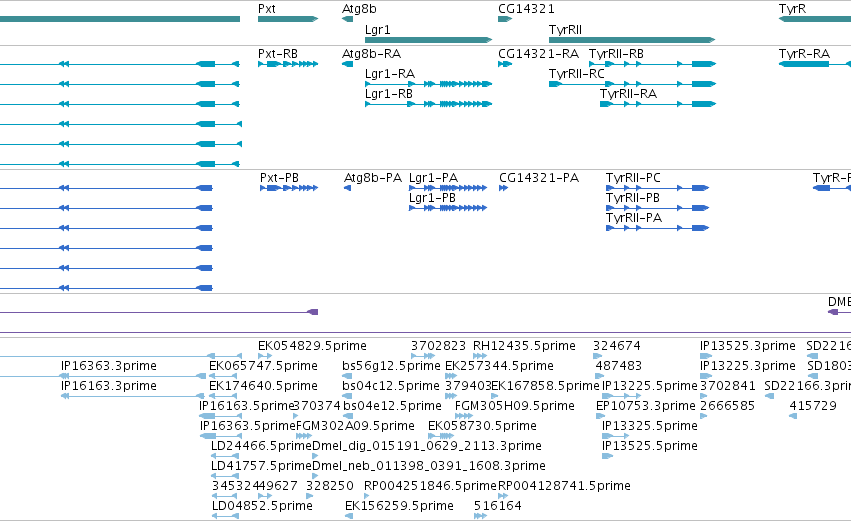
Task: Click the CG14321-PA protein label
Action: [x=539, y=178]
